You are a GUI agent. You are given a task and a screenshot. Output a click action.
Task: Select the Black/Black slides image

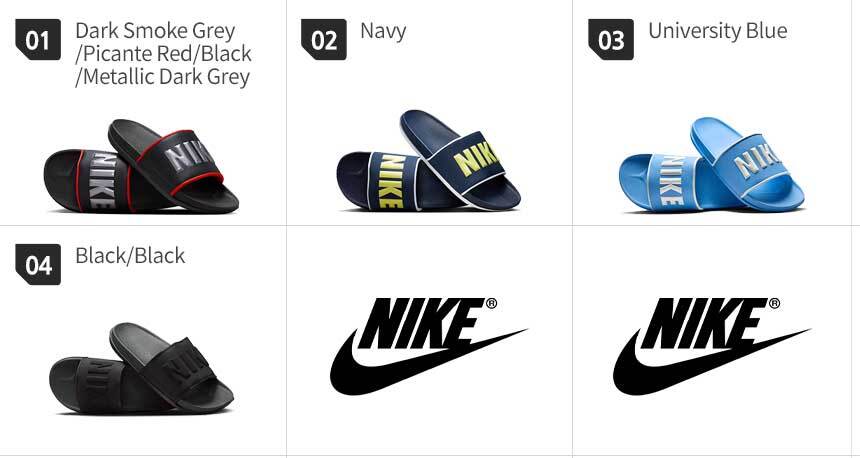(x=141, y=369)
